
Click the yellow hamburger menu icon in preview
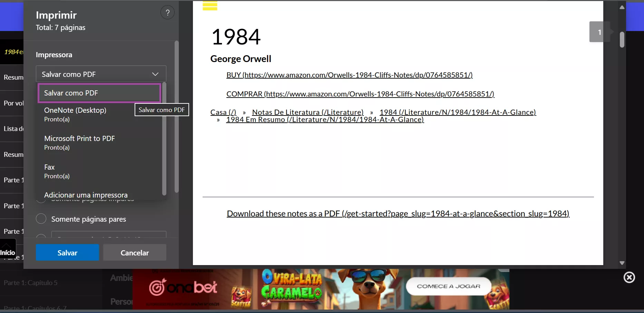[210, 6]
